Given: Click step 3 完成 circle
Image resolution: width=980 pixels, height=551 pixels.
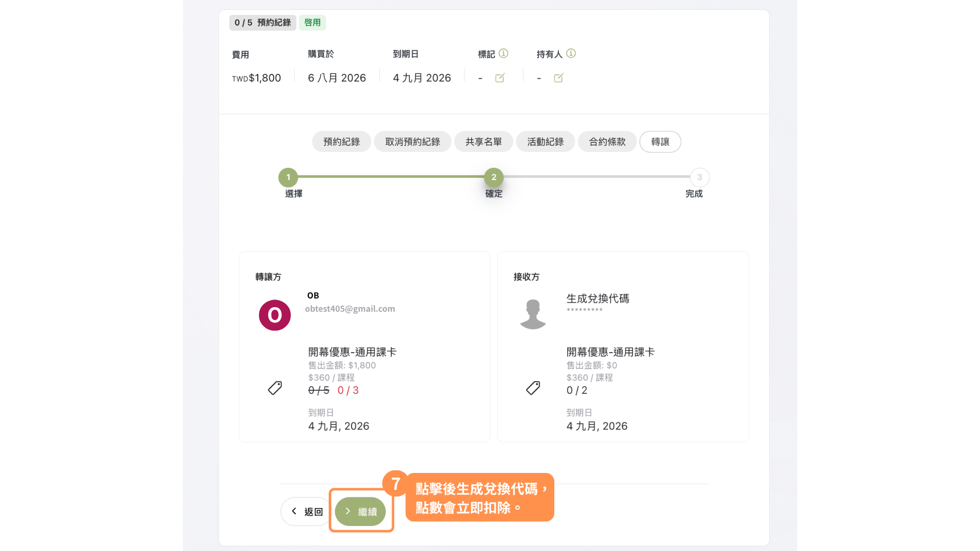Looking at the screenshot, I should [x=699, y=177].
